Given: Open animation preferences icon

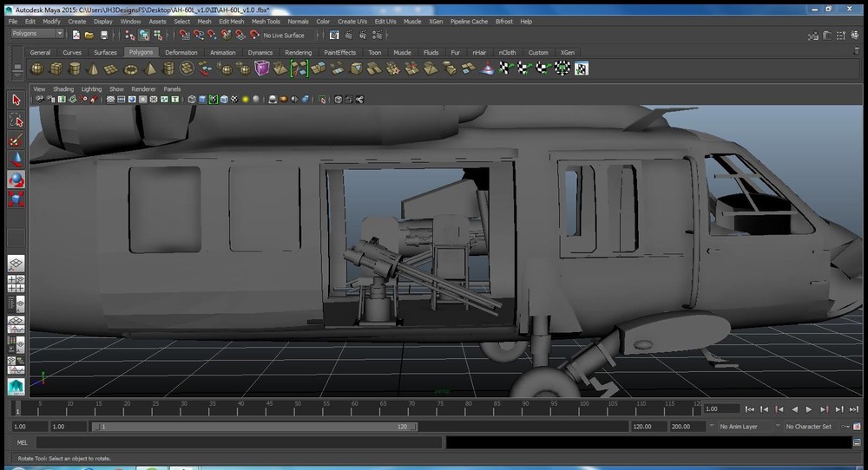Looking at the screenshot, I should (x=857, y=427).
